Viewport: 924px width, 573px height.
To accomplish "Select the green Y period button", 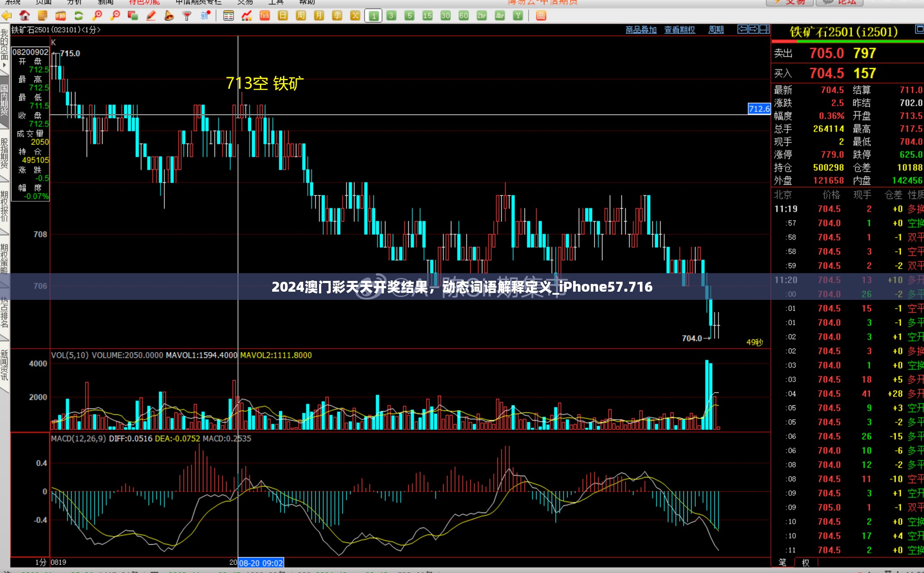I will (x=518, y=16).
